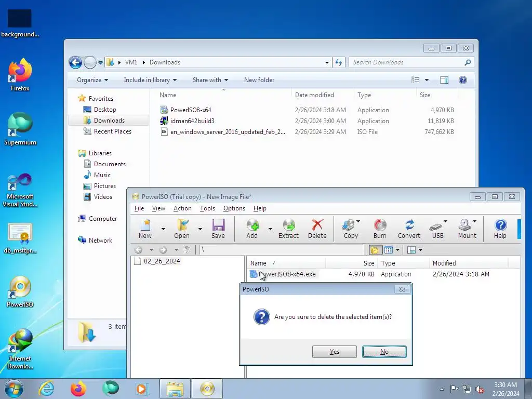Click the Burn toolbar icon

pos(380,229)
